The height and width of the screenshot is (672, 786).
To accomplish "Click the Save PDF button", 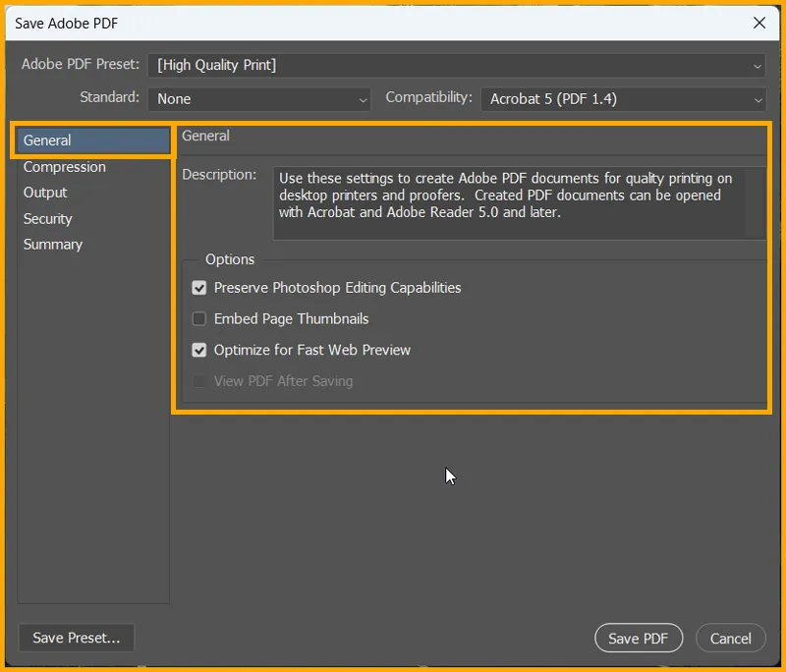I will 639,638.
